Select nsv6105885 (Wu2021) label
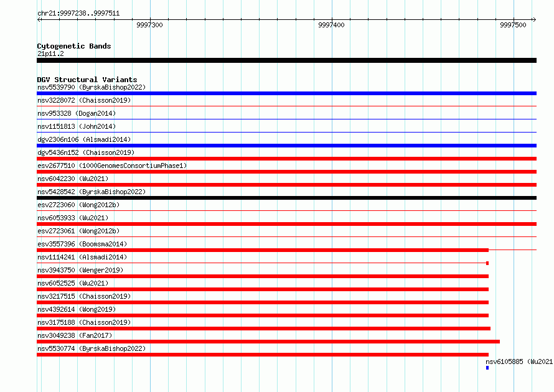Screen dimensions: 554x392 (519, 362)
